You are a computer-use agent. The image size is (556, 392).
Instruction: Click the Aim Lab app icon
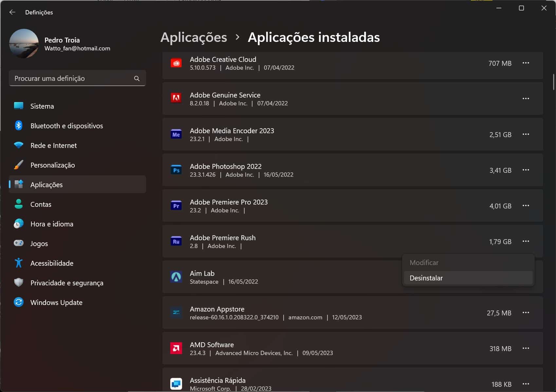point(176,277)
